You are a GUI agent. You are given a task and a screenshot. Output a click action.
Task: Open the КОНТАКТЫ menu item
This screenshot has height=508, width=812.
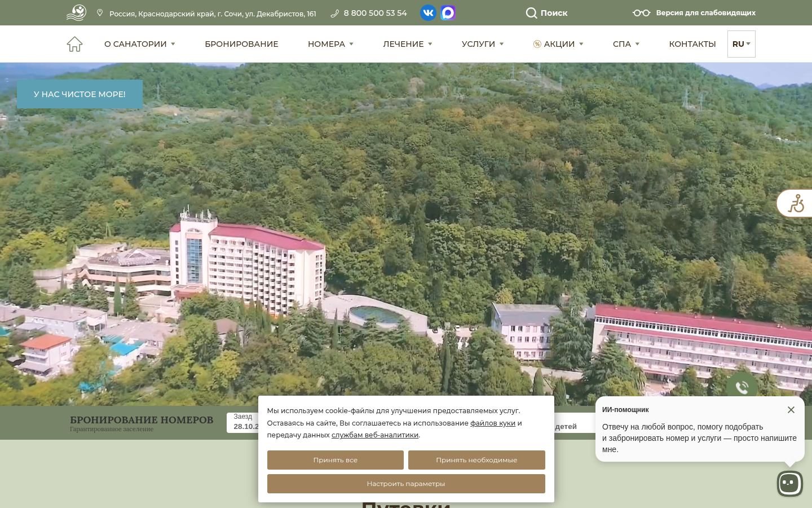tap(692, 44)
